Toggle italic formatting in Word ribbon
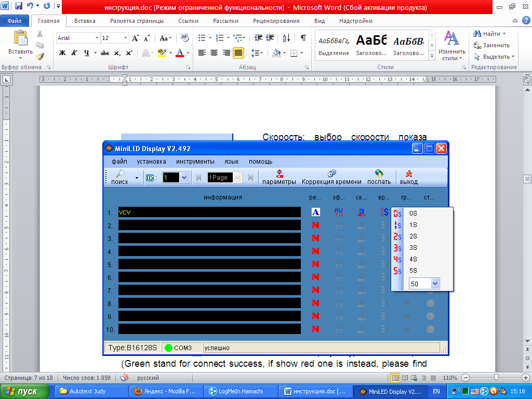 pos(74,53)
